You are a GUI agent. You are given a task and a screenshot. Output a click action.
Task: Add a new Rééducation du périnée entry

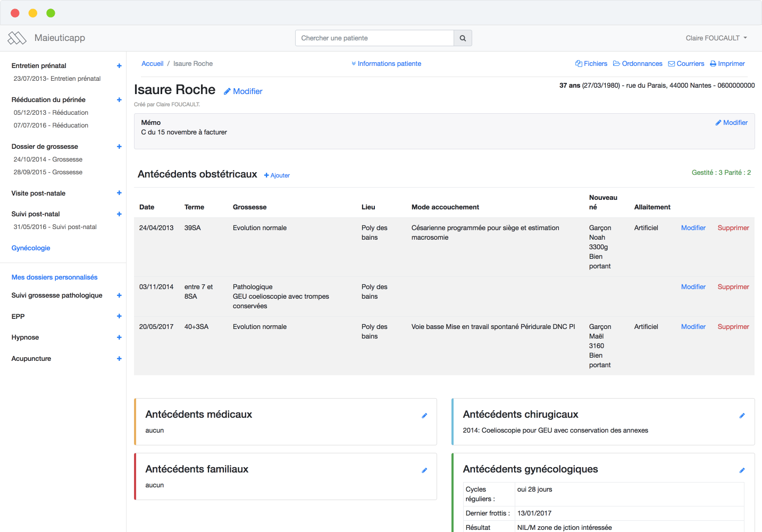pyautogui.click(x=119, y=100)
